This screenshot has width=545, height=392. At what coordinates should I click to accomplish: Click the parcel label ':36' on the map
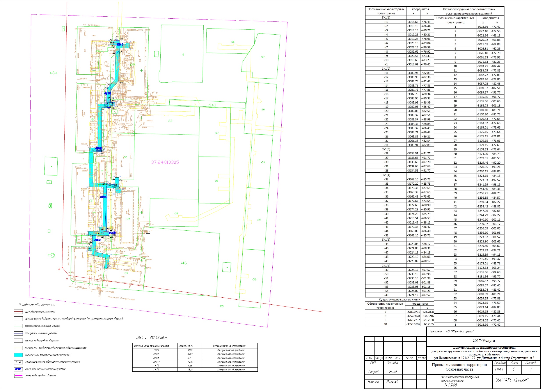[x=254, y=279]
